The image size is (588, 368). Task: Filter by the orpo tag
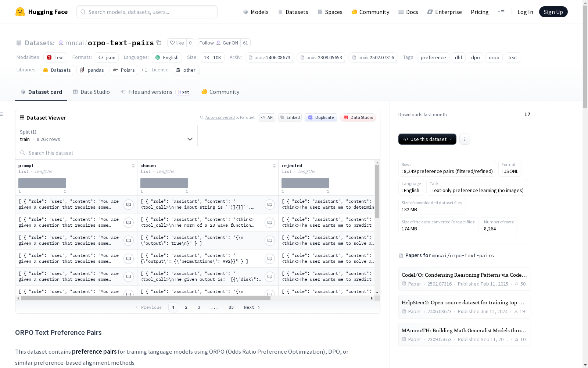(x=494, y=57)
